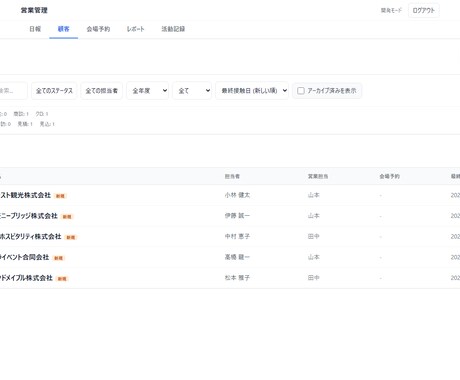Open the ホスピタリティ株式会社 customer row
This screenshot has height=380, width=460.
[230, 237]
